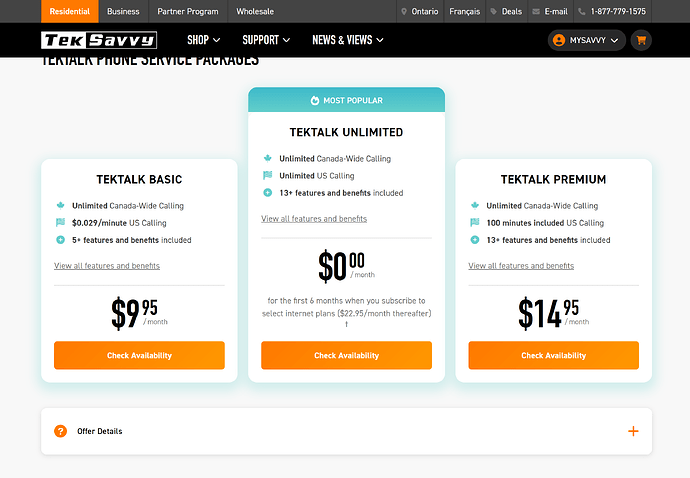The height and width of the screenshot is (478, 690).
Task: Click the phone handset icon beside 1-877-779-1575
Action: [582, 11]
